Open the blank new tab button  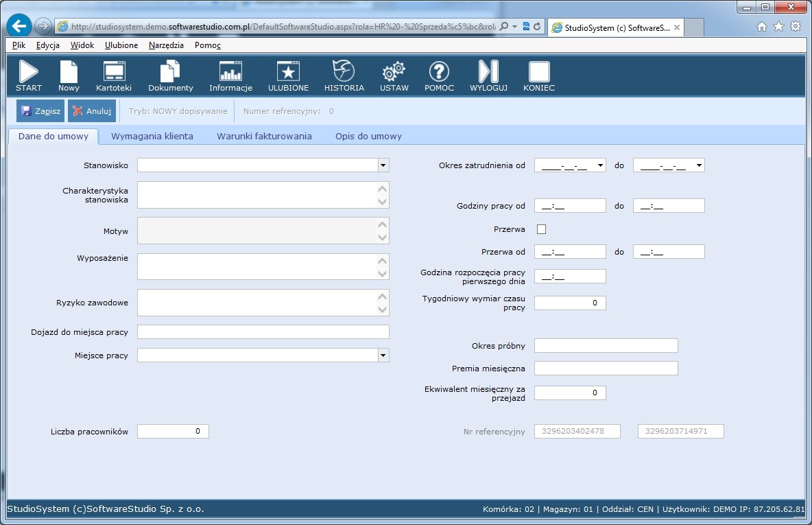(x=694, y=27)
